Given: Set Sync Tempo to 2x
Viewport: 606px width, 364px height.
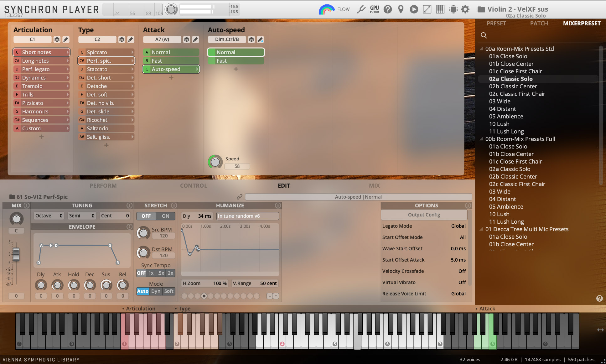Looking at the screenshot, I should pos(170,273).
